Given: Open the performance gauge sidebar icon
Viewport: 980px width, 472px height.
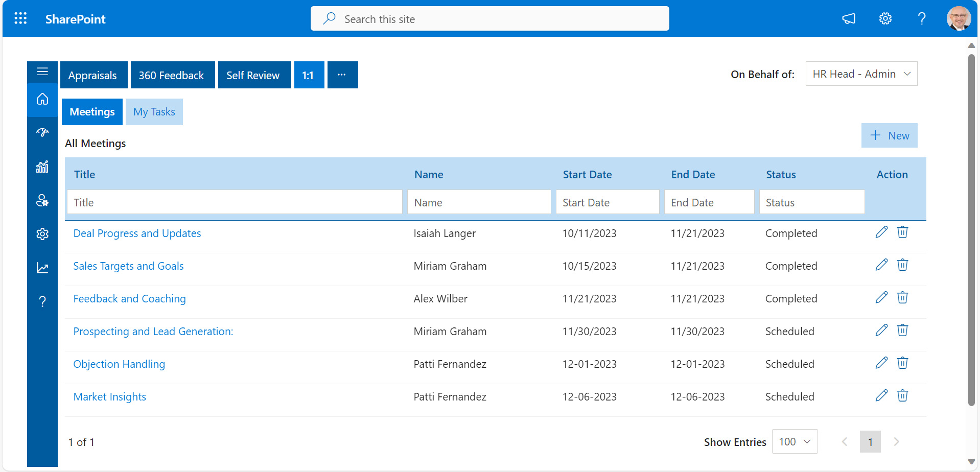Looking at the screenshot, I should click(42, 133).
